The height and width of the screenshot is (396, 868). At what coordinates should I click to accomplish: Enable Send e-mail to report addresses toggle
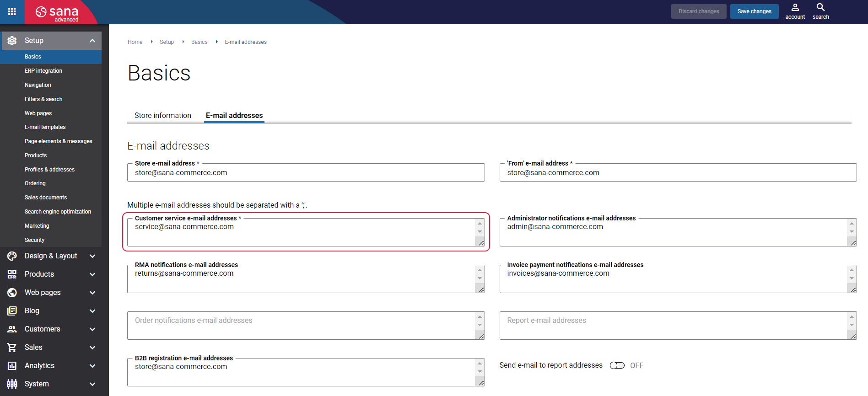[x=617, y=365]
